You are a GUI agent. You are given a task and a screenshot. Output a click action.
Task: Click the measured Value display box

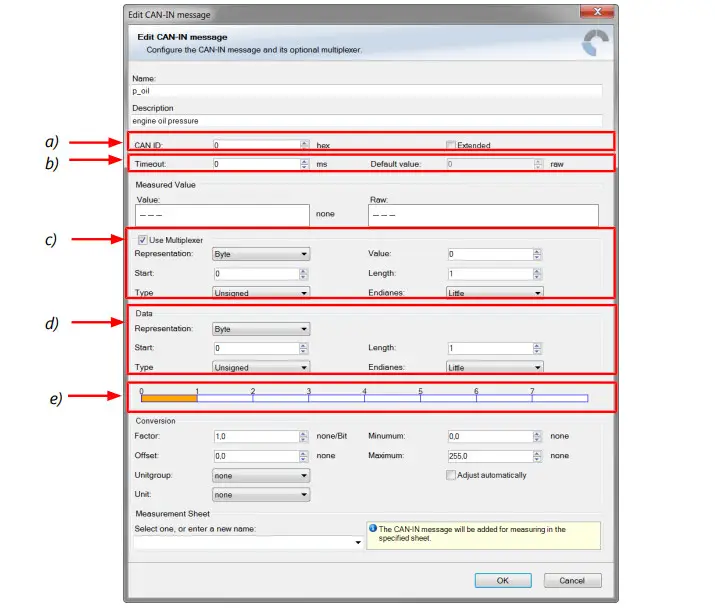coord(222,215)
